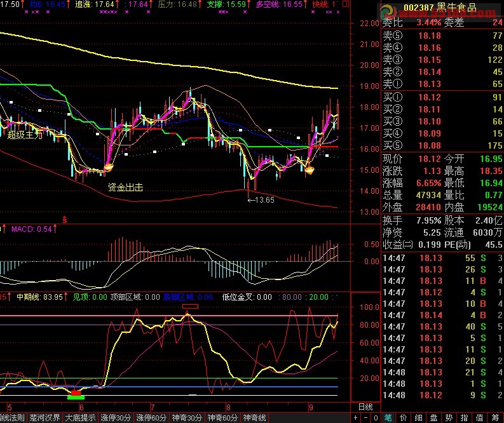Click the MACD indicator label
Screen dimensions: 504x423
pyautogui.click(x=30, y=229)
